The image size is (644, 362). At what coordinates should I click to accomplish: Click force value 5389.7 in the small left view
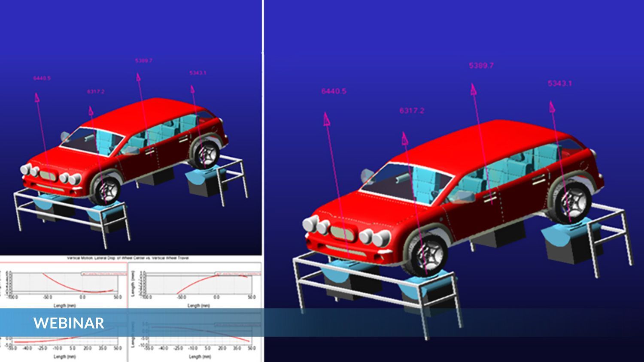(x=143, y=60)
